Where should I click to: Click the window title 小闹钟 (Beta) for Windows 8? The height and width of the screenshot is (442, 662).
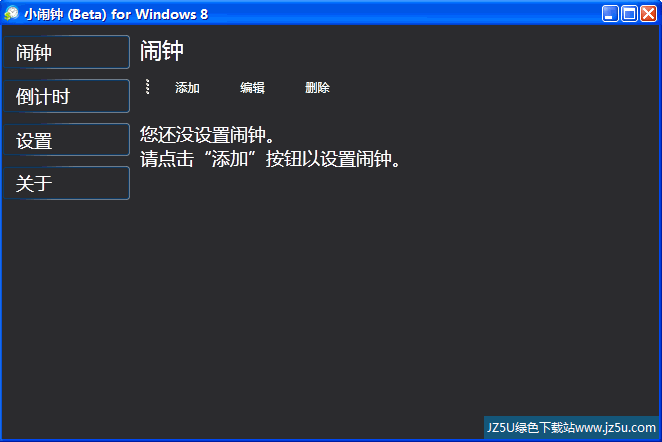pyautogui.click(x=116, y=14)
